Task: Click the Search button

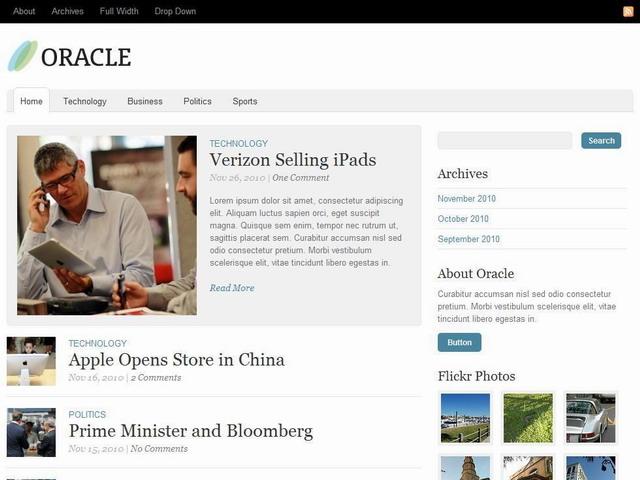Action: tap(601, 140)
